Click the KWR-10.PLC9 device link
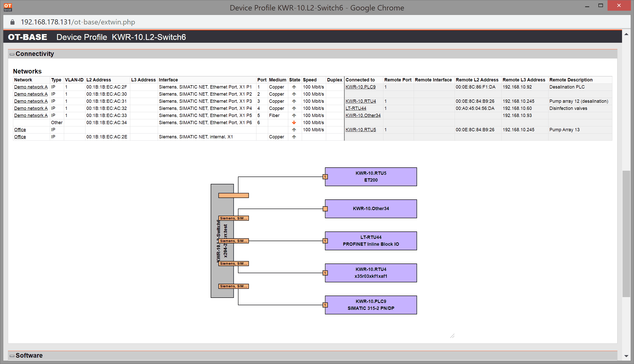Screen dimensions: 634x364 coord(362,87)
